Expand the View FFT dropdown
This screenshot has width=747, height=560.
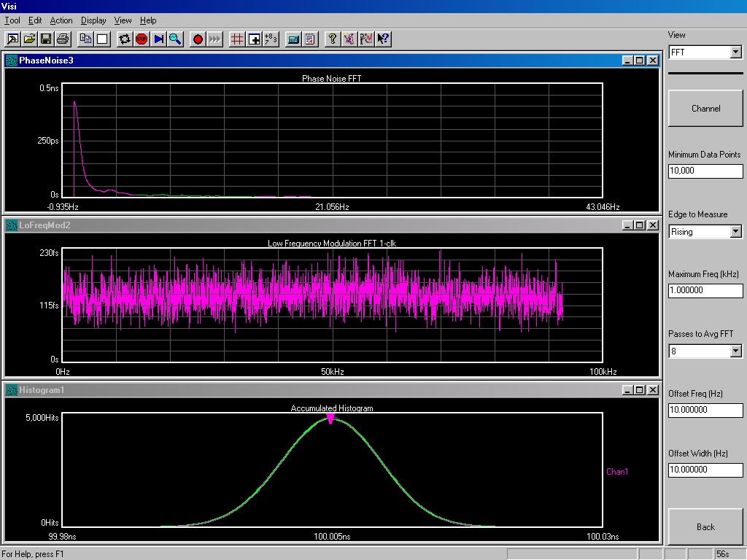pyautogui.click(x=735, y=52)
